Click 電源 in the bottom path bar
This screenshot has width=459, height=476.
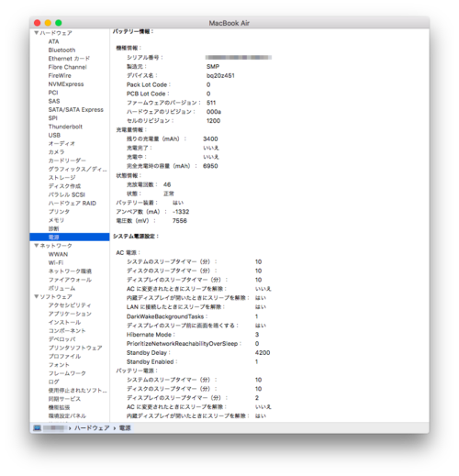point(125,427)
